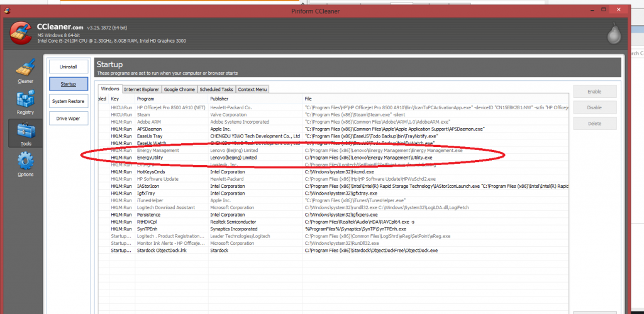This screenshot has width=644, height=314.
Task: Select the EnergyUtility startup entry
Action: tap(333, 158)
